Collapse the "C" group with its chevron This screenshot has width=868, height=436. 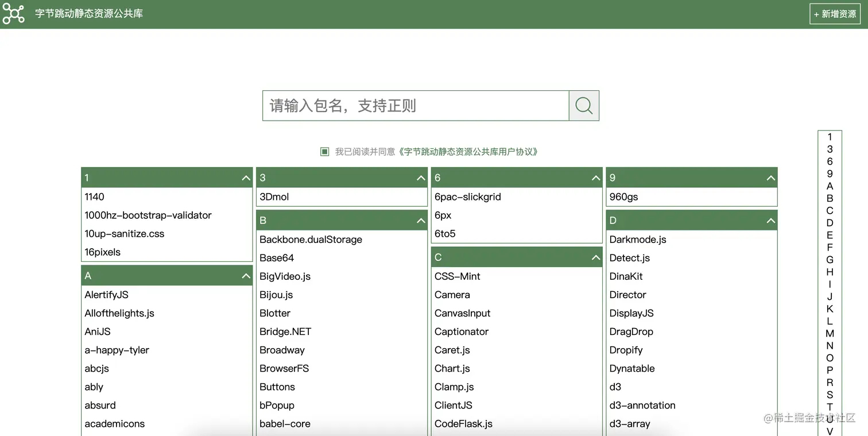click(x=596, y=258)
